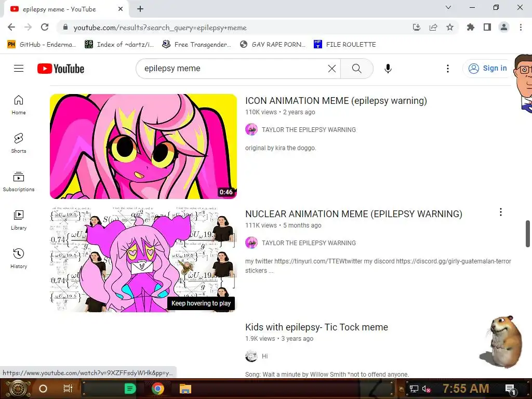Open the Chrome three-dot menu
The image size is (532, 399).
pos(521,27)
